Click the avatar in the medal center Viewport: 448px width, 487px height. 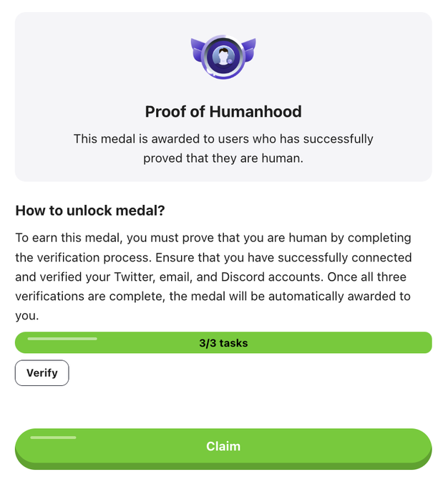click(223, 57)
